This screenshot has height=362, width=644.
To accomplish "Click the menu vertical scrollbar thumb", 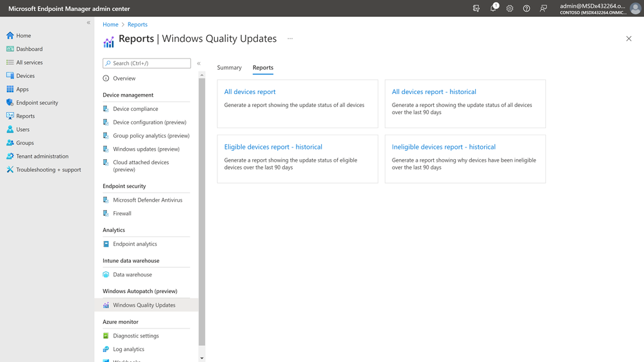I will tap(202, 211).
